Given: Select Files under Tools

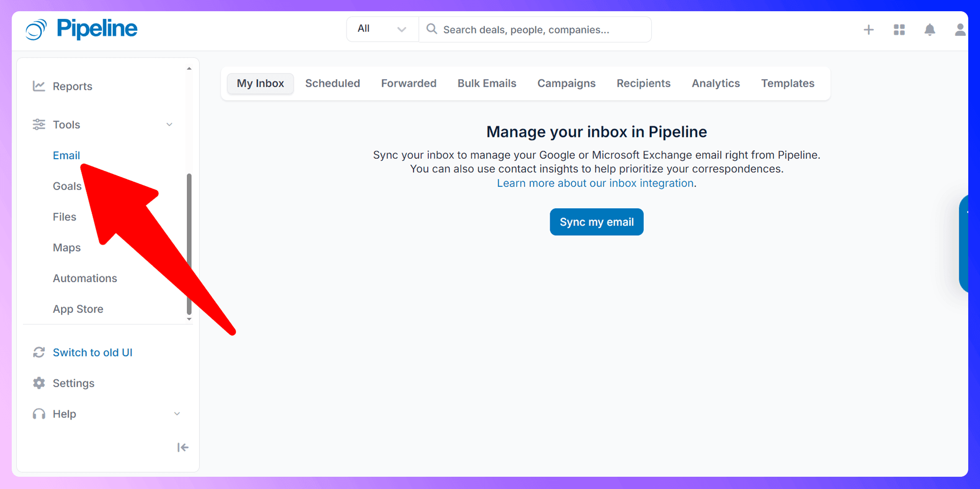Looking at the screenshot, I should (64, 216).
